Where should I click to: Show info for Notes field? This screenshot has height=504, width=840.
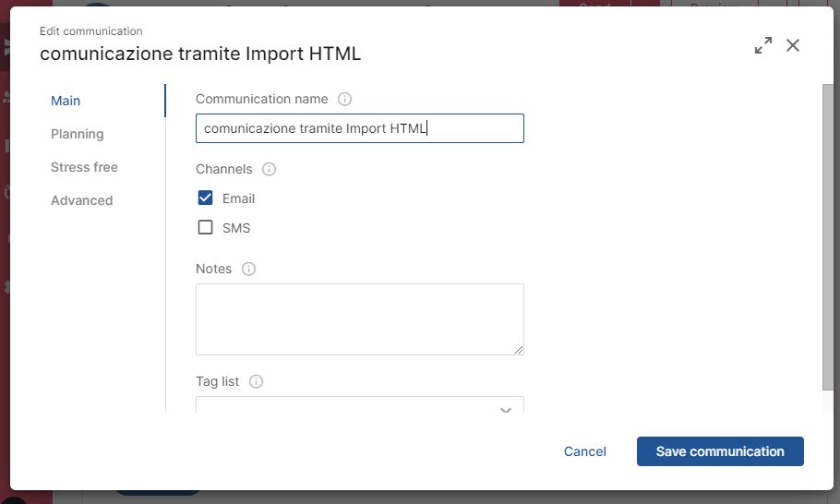click(x=248, y=269)
